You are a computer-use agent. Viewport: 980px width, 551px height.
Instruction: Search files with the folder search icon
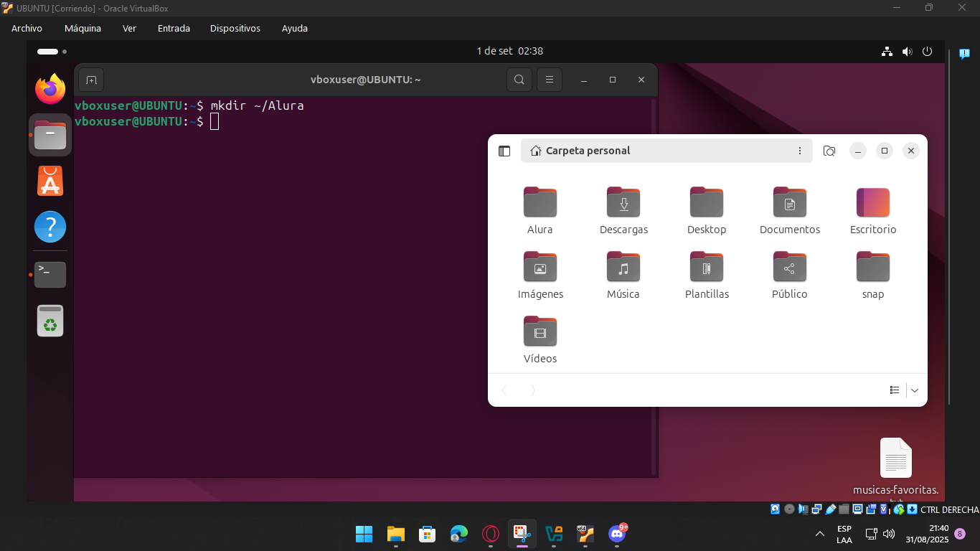[x=829, y=151]
